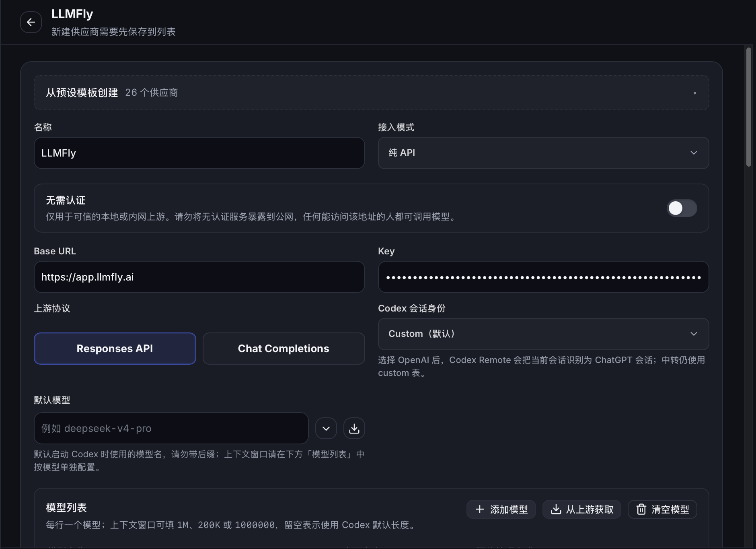Viewport: 756px width, 549px height.
Task: Click the vertical scrollbar thumb
Action: (x=748, y=107)
